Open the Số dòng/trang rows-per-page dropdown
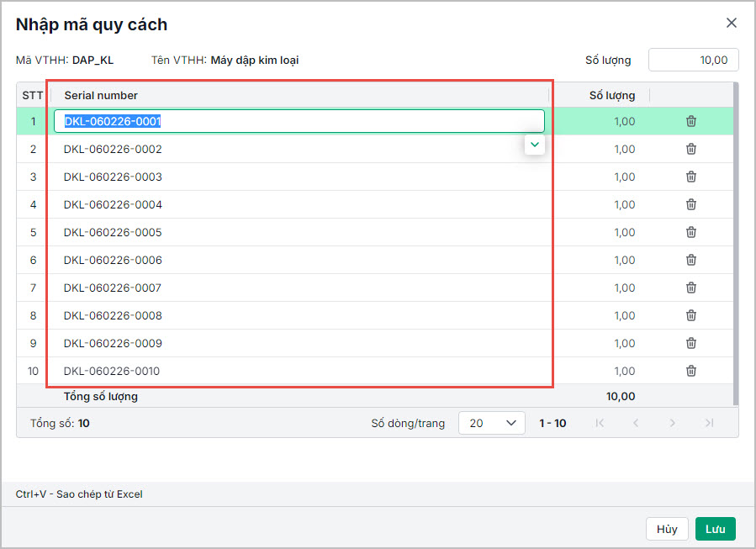This screenshot has width=756, height=549. [x=491, y=423]
